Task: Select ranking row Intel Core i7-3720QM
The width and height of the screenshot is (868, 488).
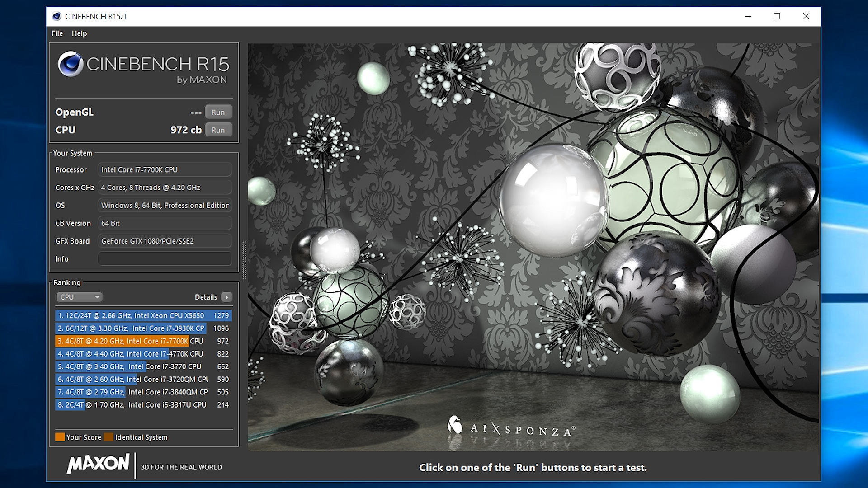Action: pos(144,379)
